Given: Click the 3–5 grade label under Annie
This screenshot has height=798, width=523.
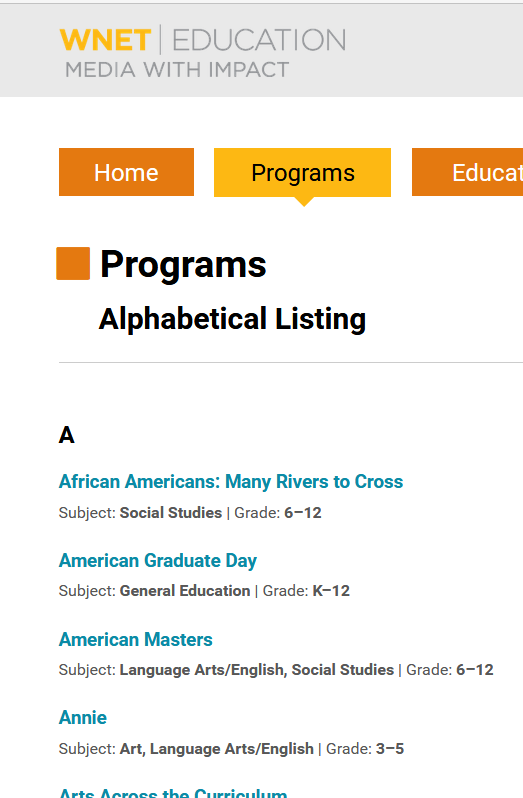Looking at the screenshot, I should [x=390, y=749].
